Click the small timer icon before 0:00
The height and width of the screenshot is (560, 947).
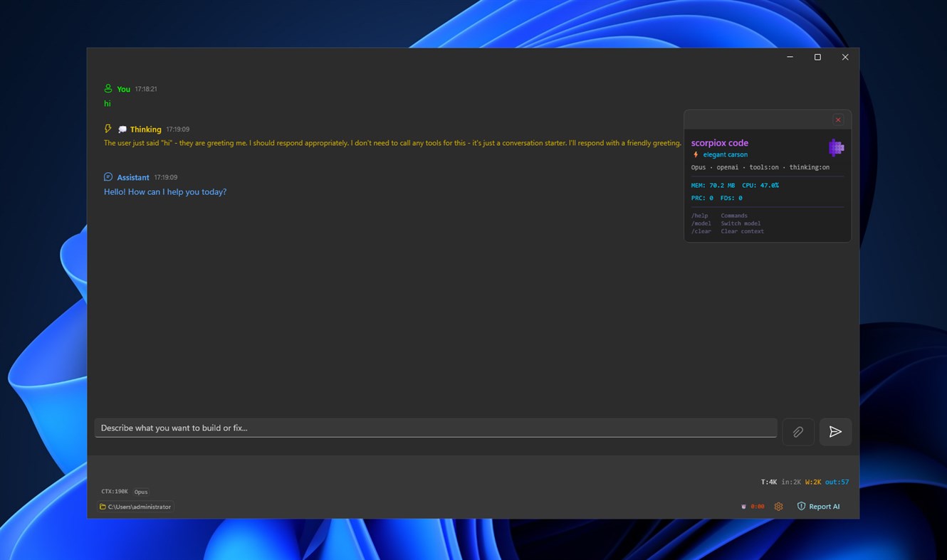tap(744, 507)
